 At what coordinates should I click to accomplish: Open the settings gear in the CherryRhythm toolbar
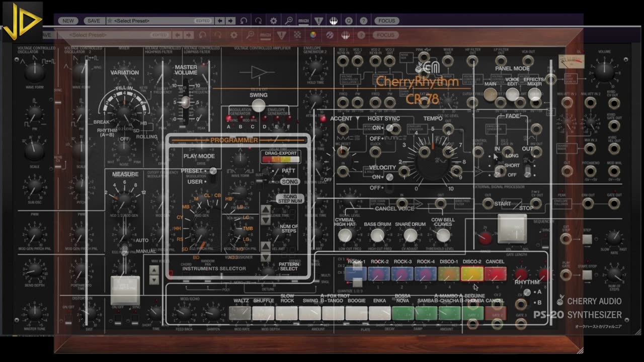click(274, 21)
